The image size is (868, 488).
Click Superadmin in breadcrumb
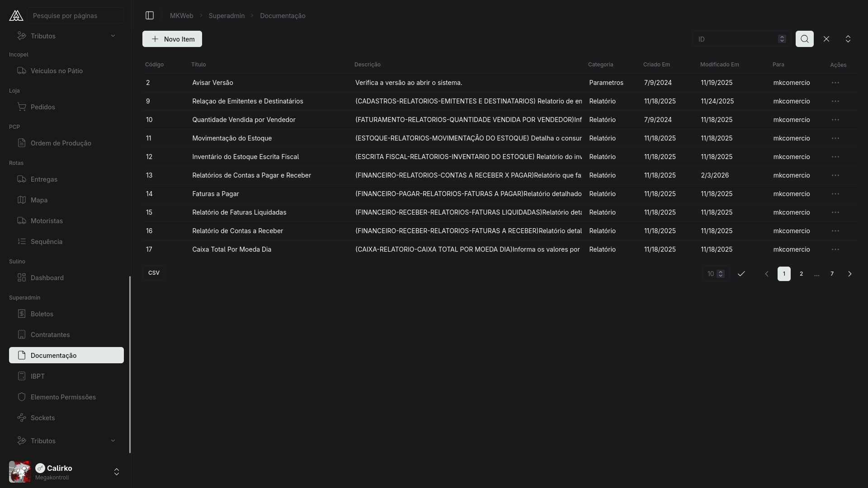click(x=226, y=15)
